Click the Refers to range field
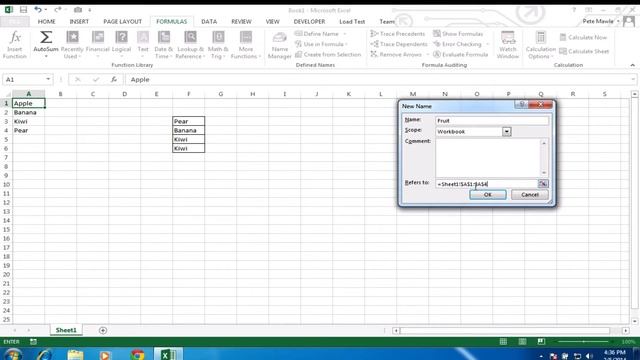640x360 pixels. click(487, 184)
